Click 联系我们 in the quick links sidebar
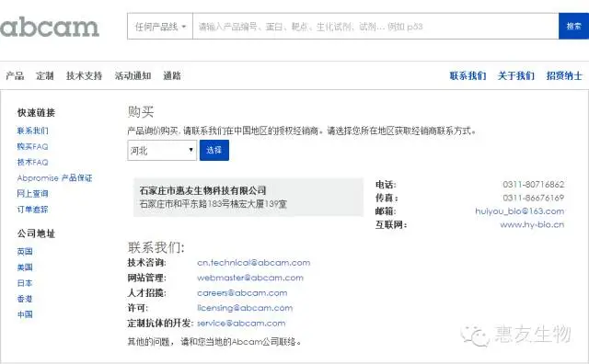This screenshot has height=364, width=589. 33,131
